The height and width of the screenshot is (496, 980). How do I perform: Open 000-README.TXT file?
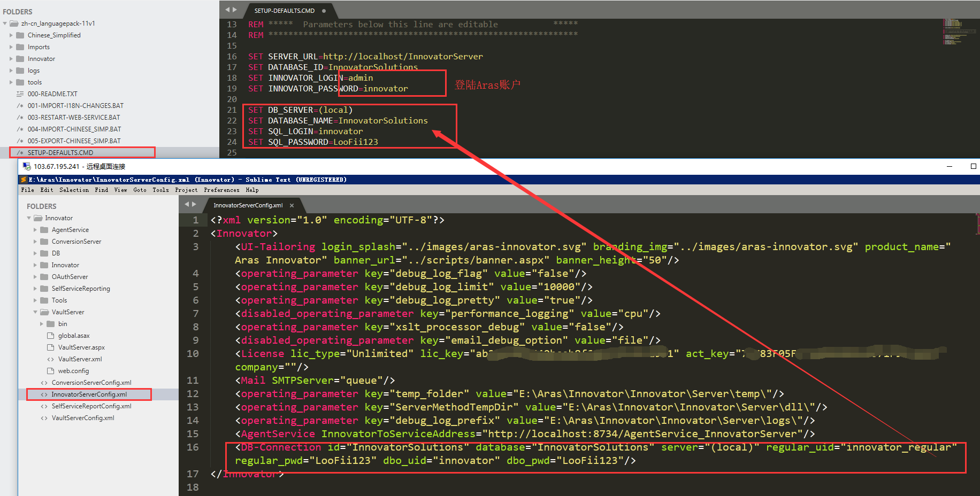tap(52, 94)
